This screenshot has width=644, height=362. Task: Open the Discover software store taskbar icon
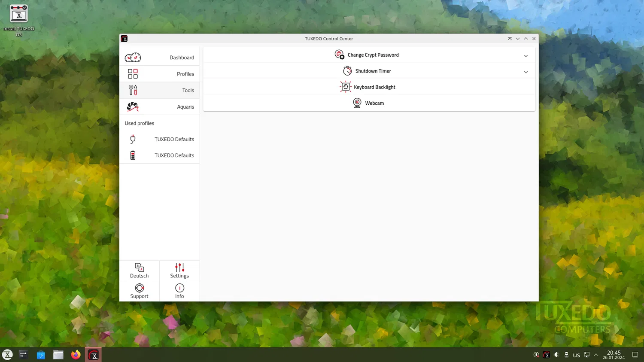(x=41, y=355)
